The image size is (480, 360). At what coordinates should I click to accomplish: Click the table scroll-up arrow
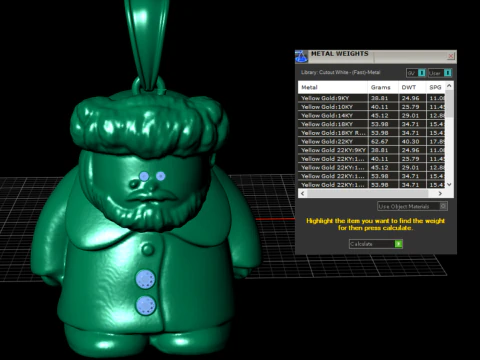pyautogui.click(x=449, y=86)
